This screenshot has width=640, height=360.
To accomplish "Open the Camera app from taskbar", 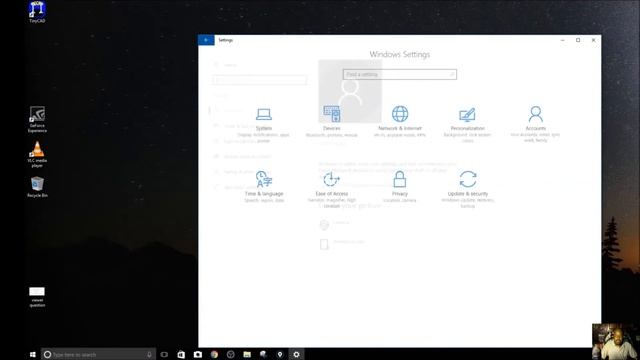I will pyautogui.click(x=198, y=354).
